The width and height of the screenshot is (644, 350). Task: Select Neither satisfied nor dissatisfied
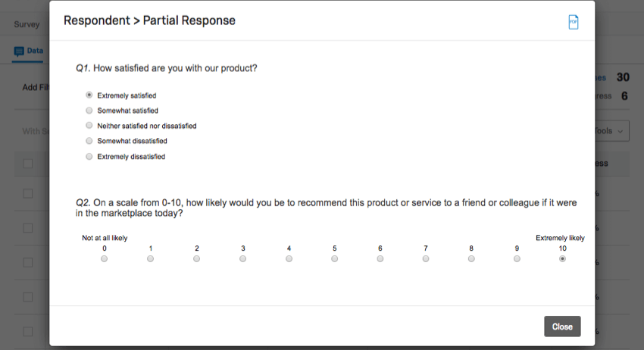tap(89, 126)
